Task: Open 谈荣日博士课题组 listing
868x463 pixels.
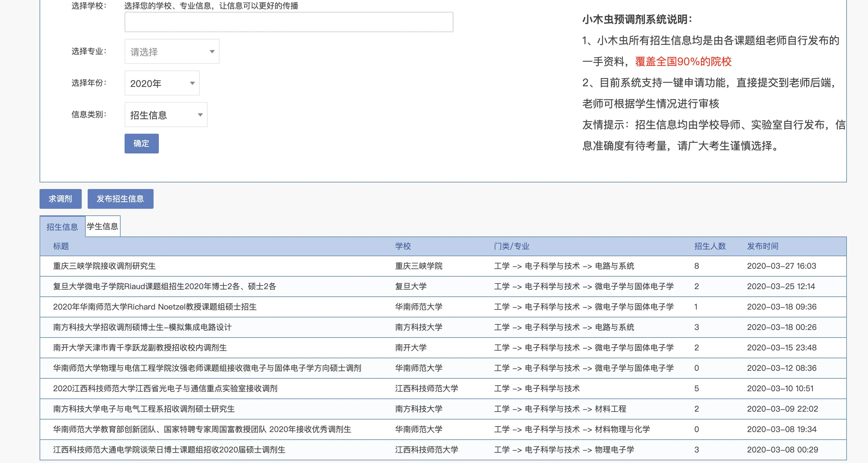Action: click(x=169, y=450)
